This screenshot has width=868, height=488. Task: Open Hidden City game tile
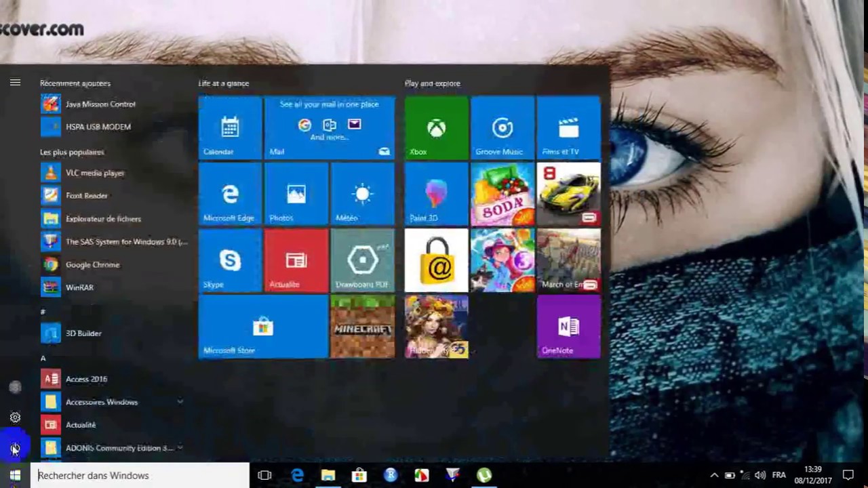pos(436,327)
